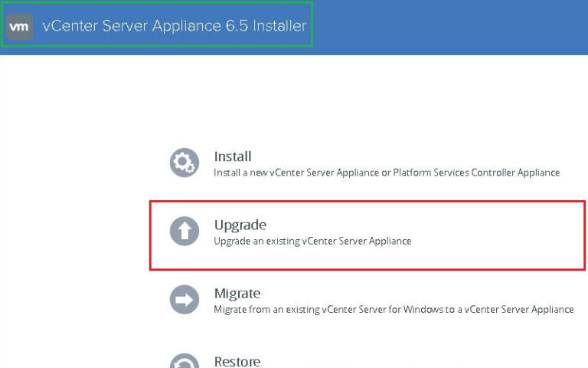This screenshot has height=368, width=588.
Task: Pick the Restore option heading
Action: (x=237, y=361)
